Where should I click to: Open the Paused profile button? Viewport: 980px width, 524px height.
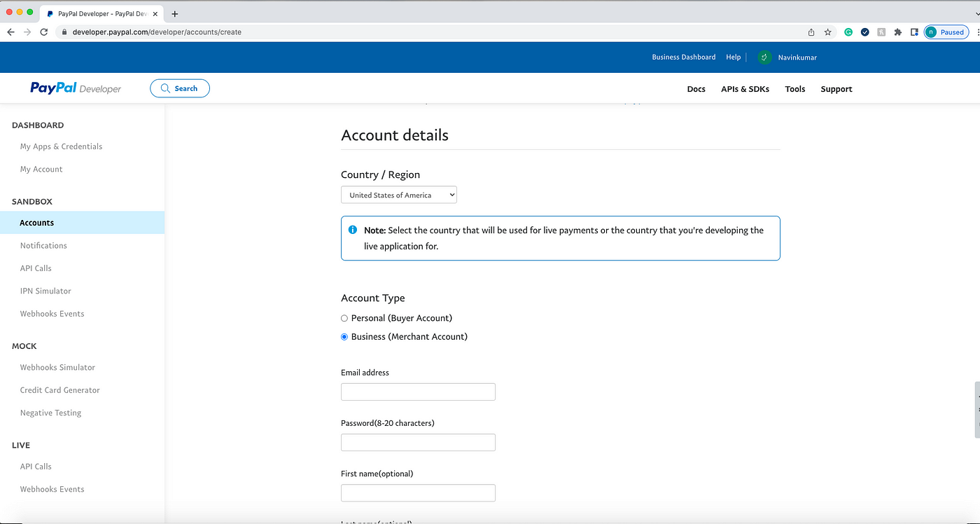pos(946,32)
